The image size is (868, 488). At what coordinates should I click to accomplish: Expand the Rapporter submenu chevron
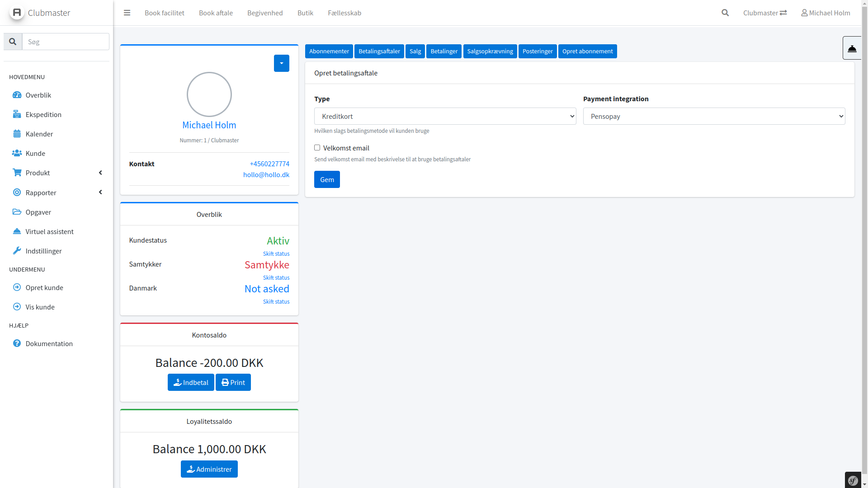pyautogui.click(x=100, y=192)
